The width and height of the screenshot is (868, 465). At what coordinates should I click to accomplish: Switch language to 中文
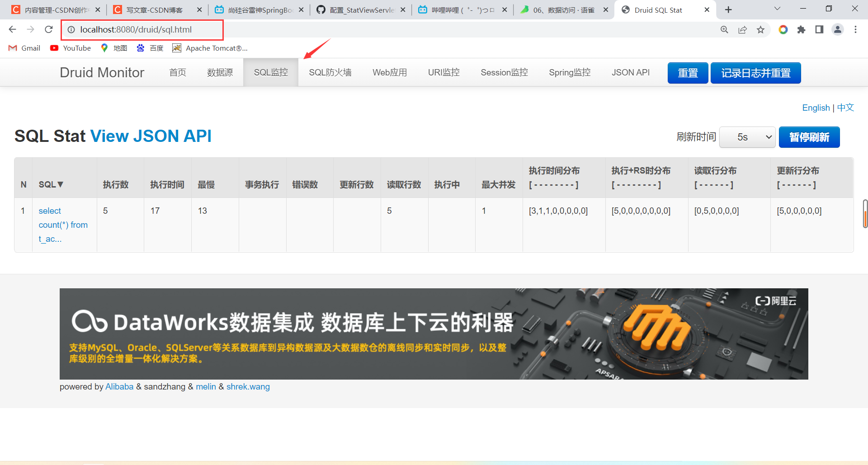(x=845, y=108)
